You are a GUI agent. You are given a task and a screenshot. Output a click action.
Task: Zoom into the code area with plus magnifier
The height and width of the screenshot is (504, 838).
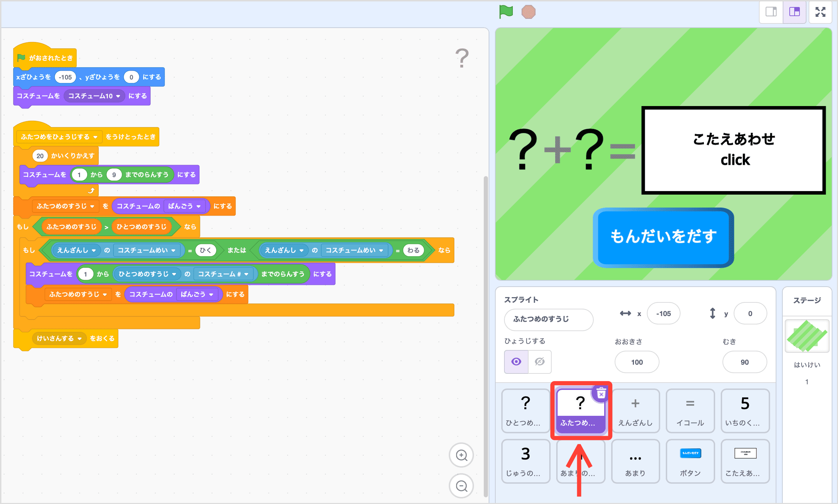point(461,455)
